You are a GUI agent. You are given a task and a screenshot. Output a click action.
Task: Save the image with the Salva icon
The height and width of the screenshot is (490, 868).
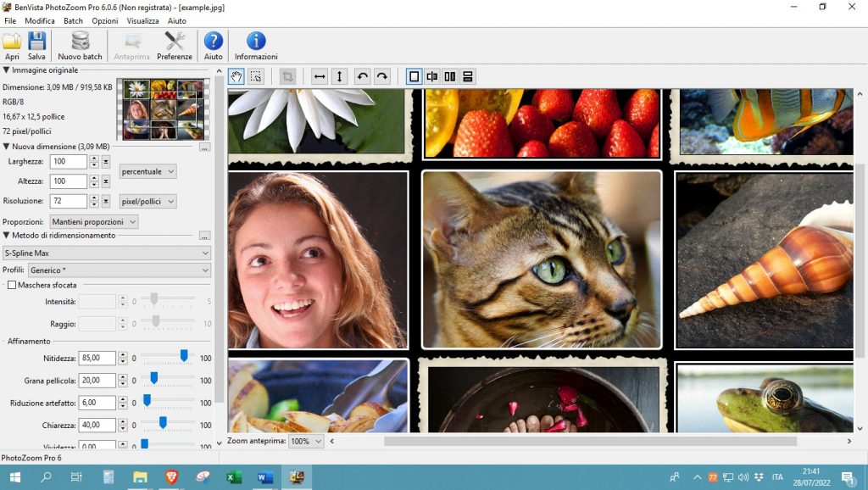tap(36, 45)
